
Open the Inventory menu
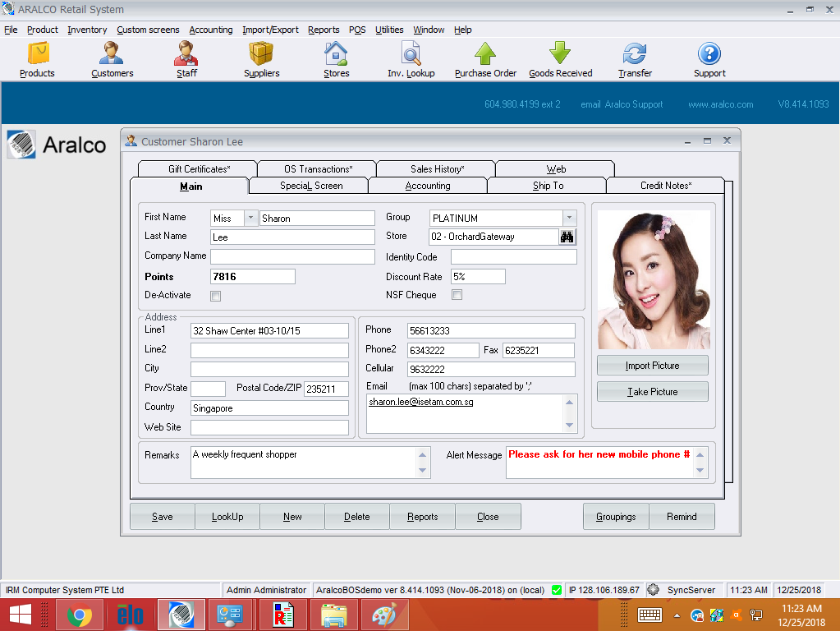pos(87,30)
